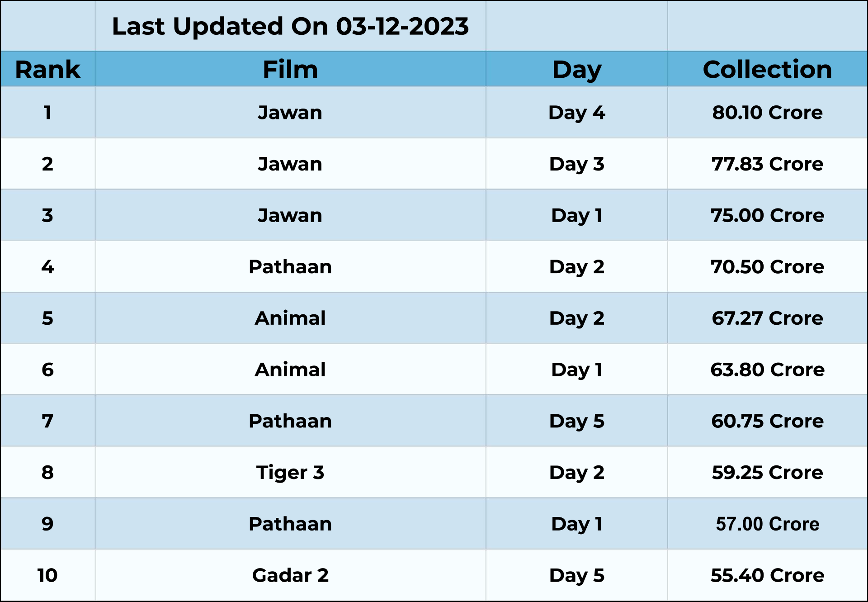Click the Film column header
The height and width of the screenshot is (602, 868).
(x=290, y=69)
